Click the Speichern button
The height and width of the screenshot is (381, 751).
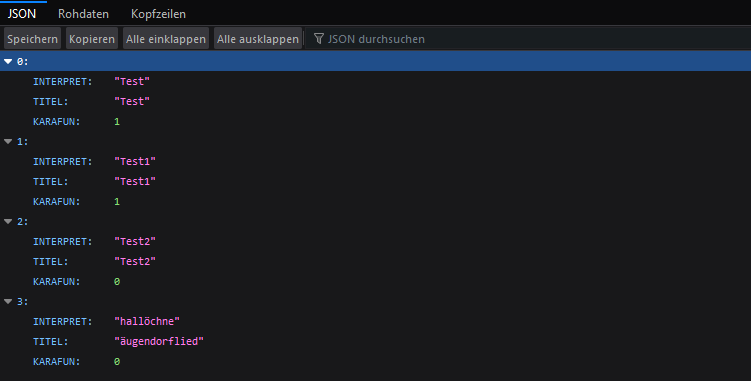pyautogui.click(x=33, y=39)
